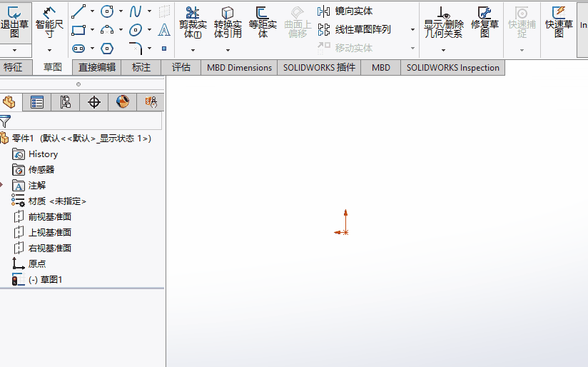Select the Circle sketch tool
This screenshot has height=367, width=588.
[x=107, y=11]
